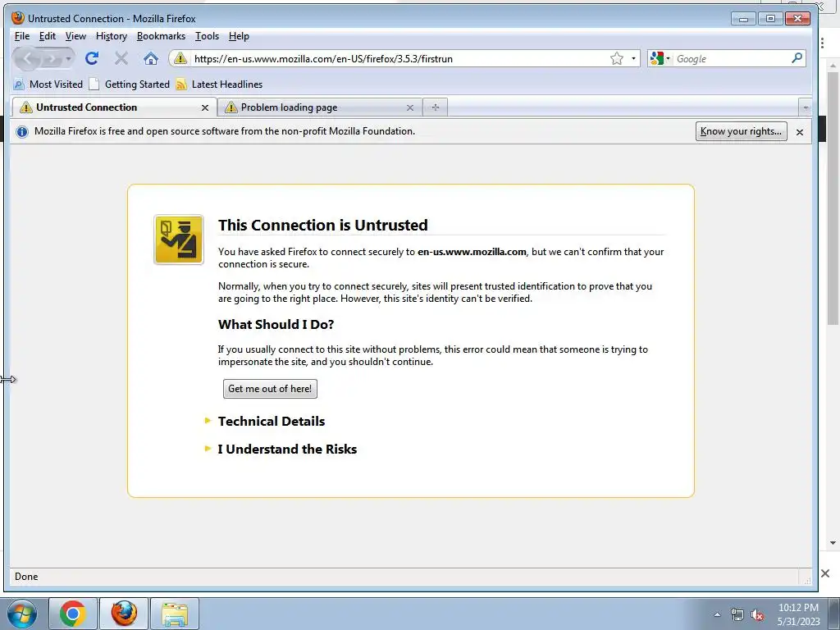This screenshot has height=630, width=840.
Task: Open the Edit menu
Action: tap(47, 36)
